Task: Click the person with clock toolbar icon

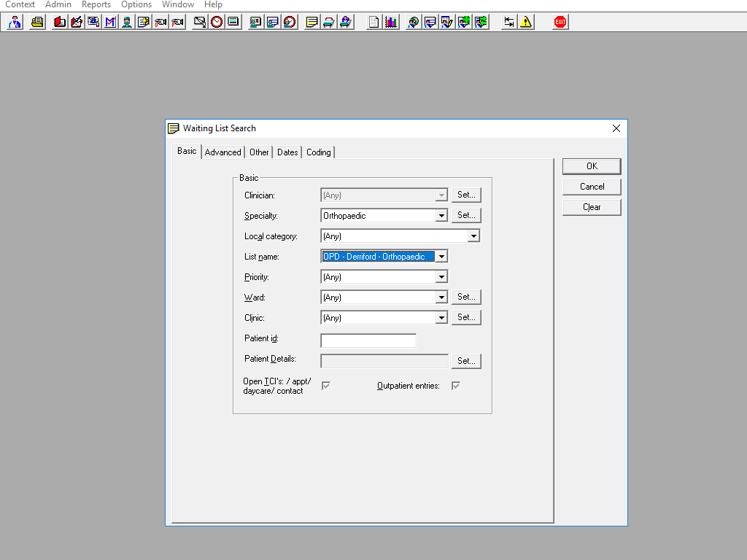Action: 289,22
